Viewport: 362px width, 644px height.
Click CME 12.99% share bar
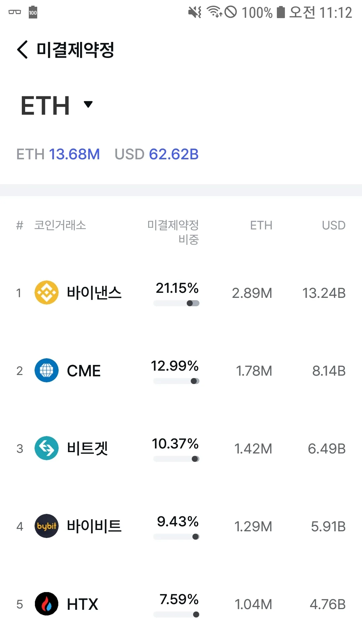176,381
